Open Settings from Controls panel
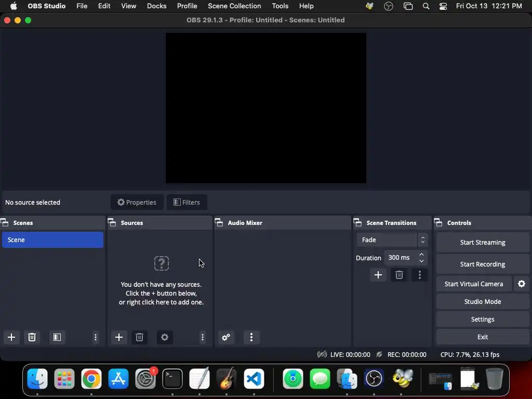The width and height of the screenshot is (532, 399). click(x=483, y=319)
